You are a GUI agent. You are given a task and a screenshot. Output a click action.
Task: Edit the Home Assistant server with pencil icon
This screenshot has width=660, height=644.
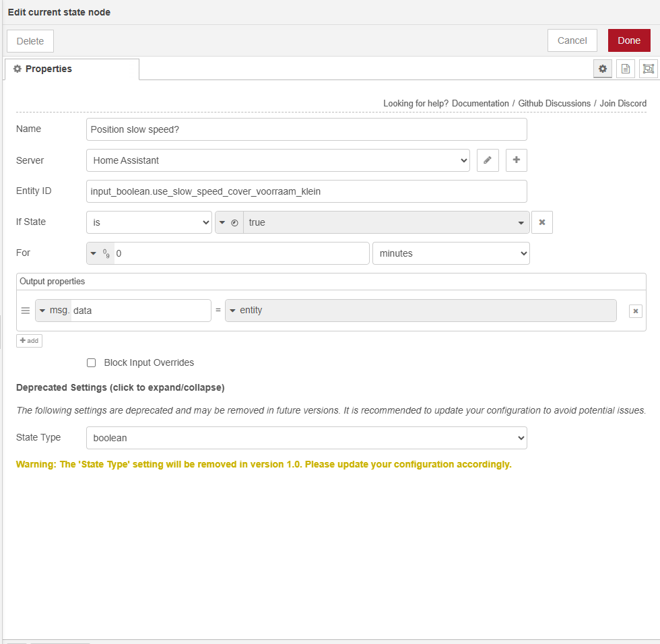click(x=488, y=160)
